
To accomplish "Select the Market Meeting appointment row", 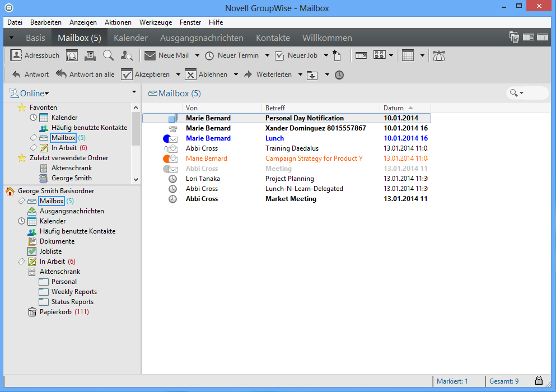I will [x=287, y=199].
